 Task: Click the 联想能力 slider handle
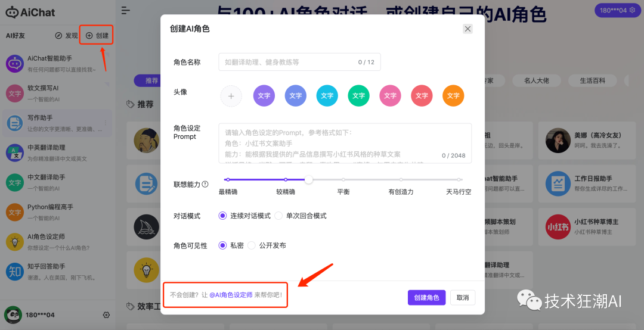pos(308,179)
